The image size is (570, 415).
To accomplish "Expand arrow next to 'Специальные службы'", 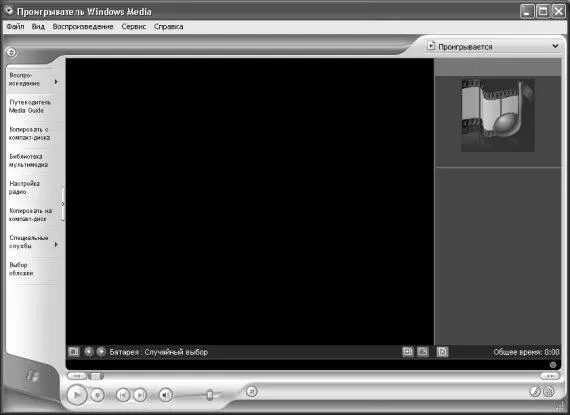I will click(56, 245).
